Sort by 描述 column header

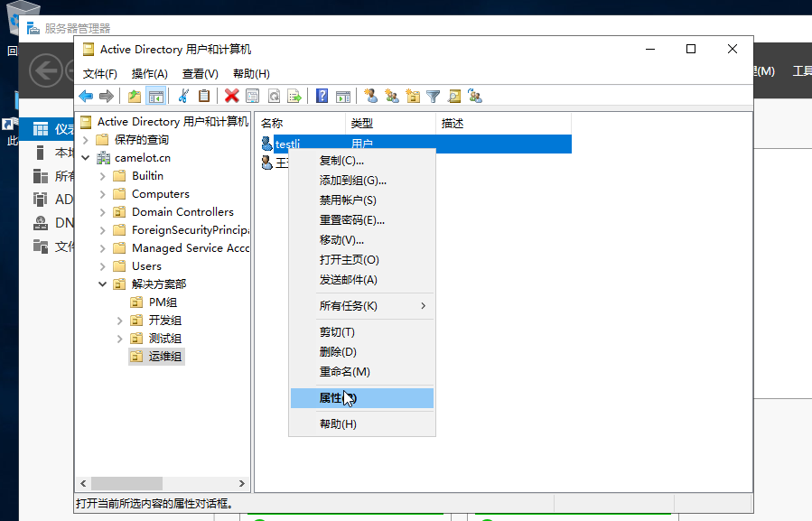(503, 124)
